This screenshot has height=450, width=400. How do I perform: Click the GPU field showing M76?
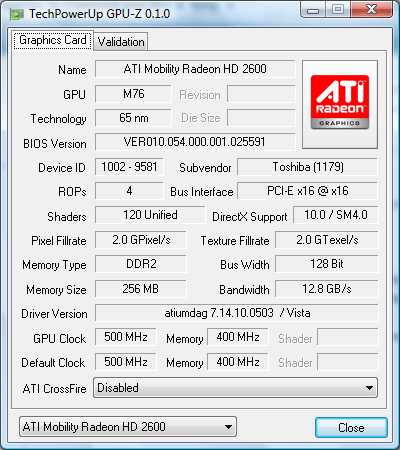[x=133, y=94]
